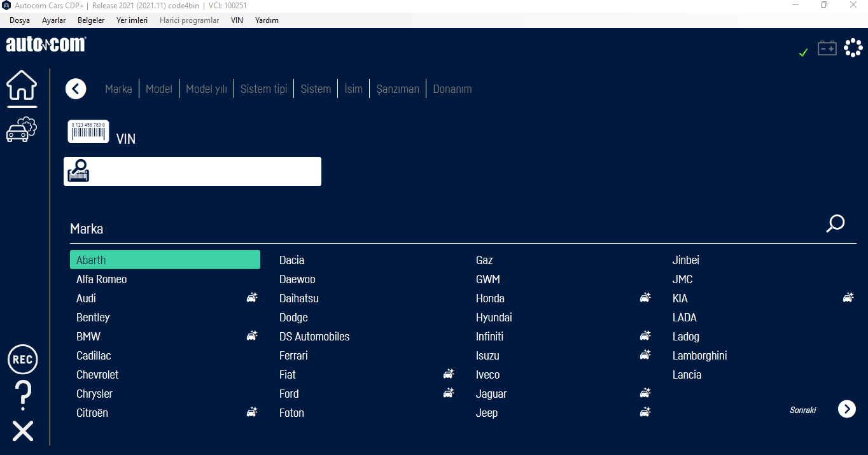Open the vehicle diagnostics car icon in sidebar
Screen dimensions: 868x455
coord(22,129)
